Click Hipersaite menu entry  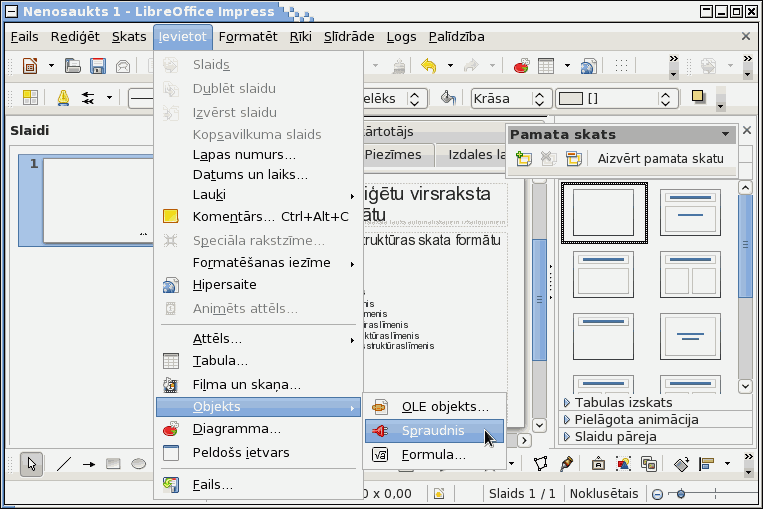pos(258,285)
